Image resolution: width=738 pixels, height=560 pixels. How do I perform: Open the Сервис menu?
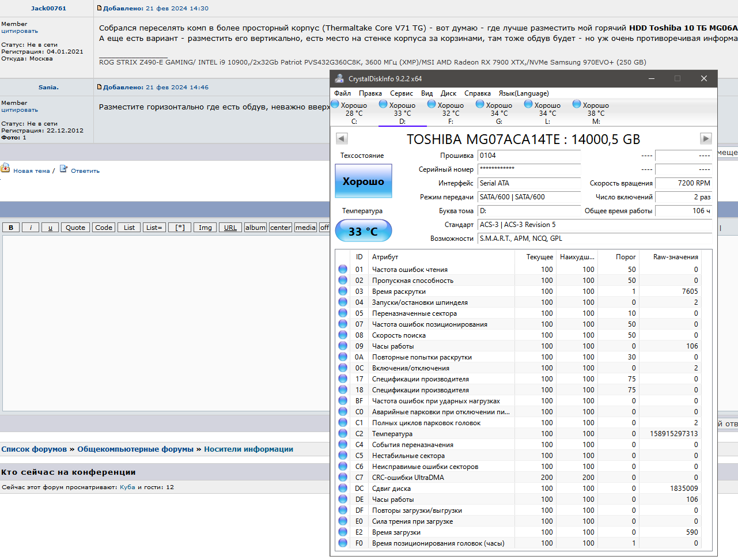(402, 93)
